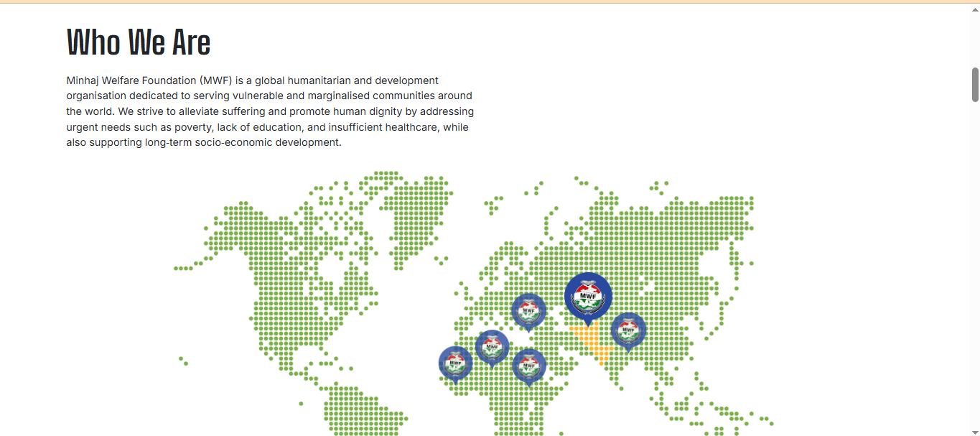Click the "Who We Are" heading

click(139, 43)
